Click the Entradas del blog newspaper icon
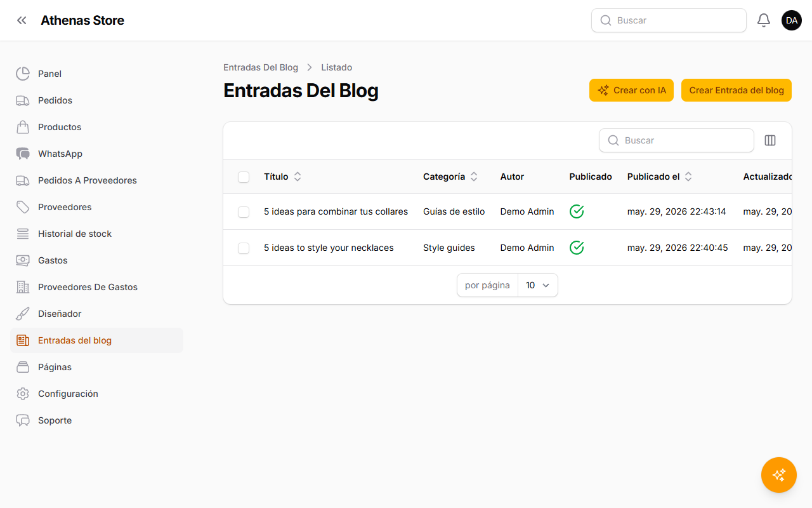This screenshot has width=812, height=508. [x=23, y=340]
